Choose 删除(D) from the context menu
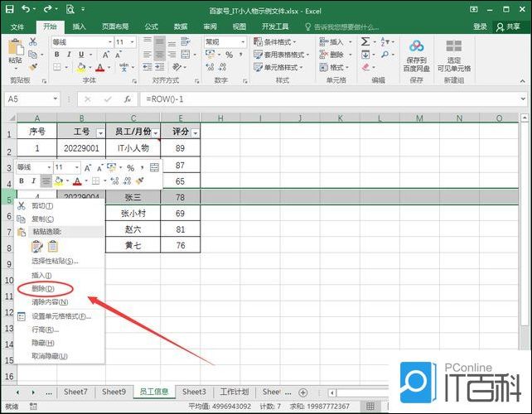This screenshot has height=414, width=532. point(43,288)
